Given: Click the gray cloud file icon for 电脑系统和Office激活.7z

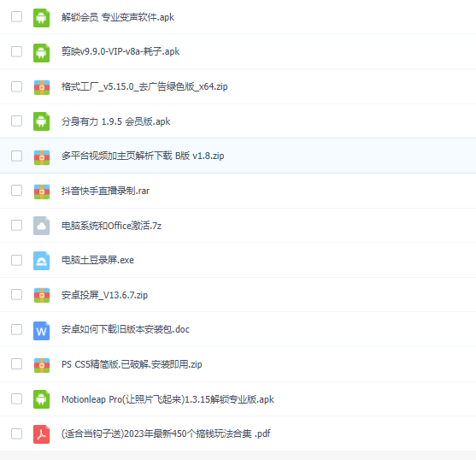Looking at the screenshot, I should (41, 226).
